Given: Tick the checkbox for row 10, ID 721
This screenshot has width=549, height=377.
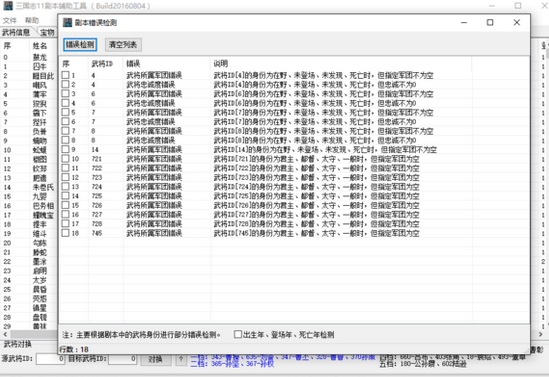Looking at the screenshot, I should pyautogui.click(x=65, y=159).
